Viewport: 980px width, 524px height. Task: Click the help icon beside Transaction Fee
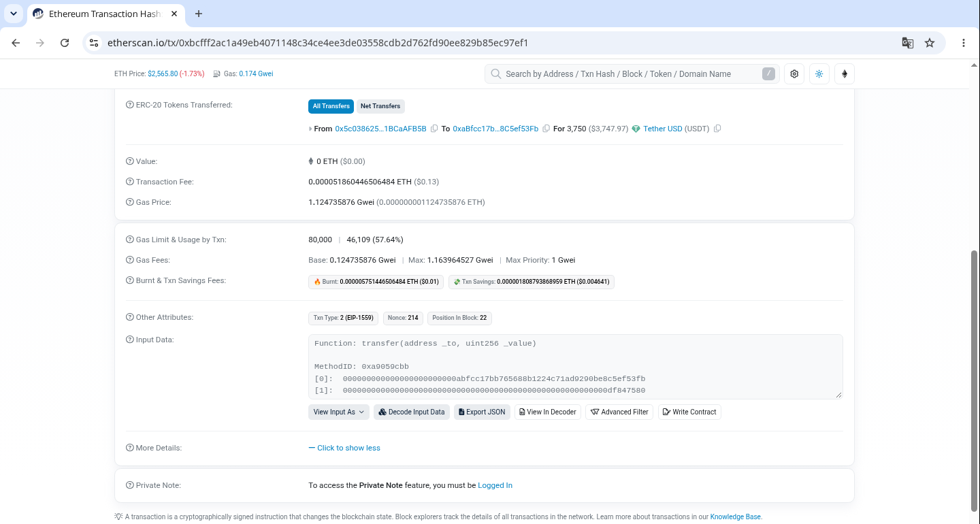coord(130,182)
